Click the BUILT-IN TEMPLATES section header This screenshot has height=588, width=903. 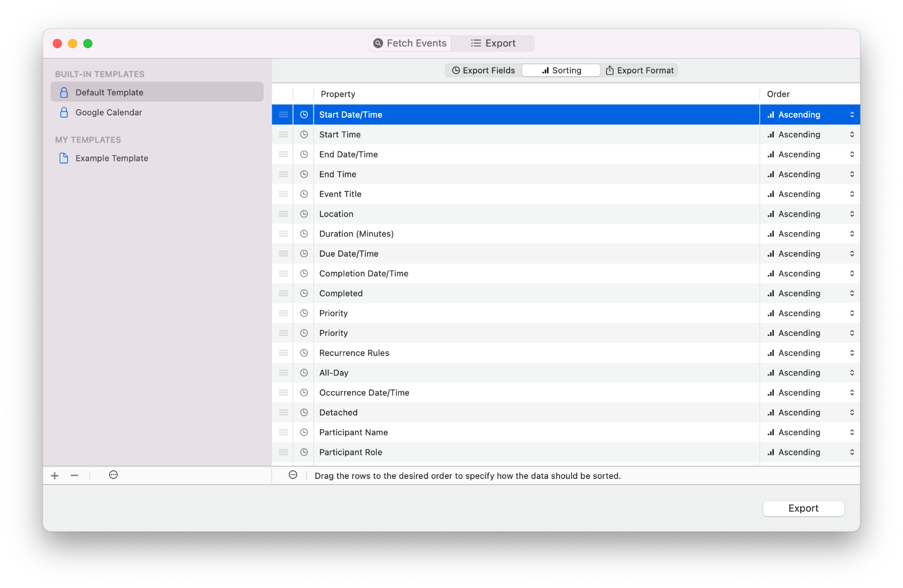(x=100, y=74)
